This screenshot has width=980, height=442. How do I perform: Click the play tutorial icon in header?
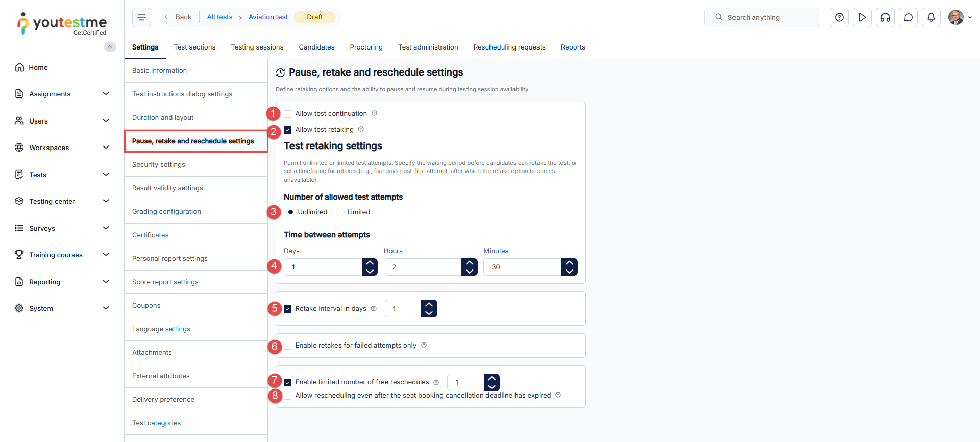[862, 17]
